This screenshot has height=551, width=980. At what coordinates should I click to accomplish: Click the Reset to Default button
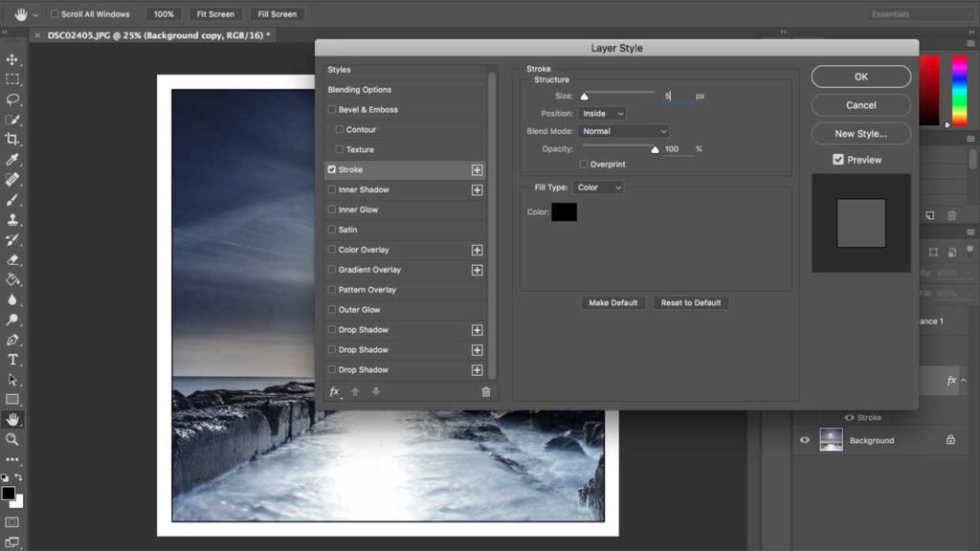691,302
